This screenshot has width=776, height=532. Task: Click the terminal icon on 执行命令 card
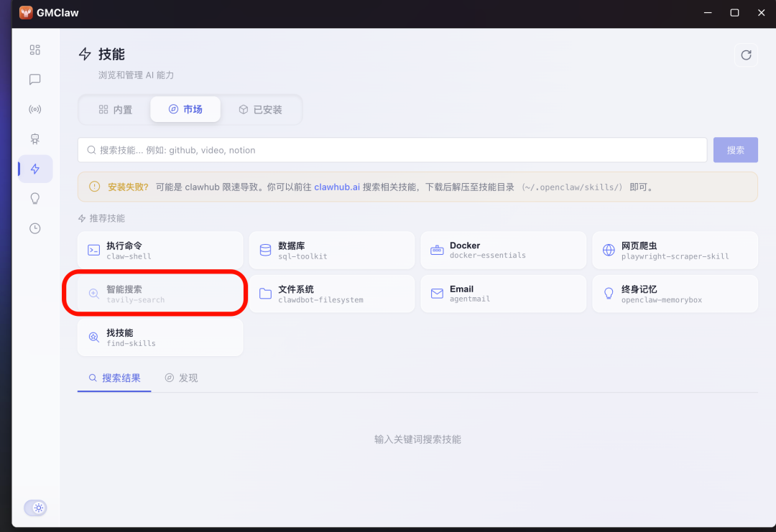(x=94, y=250)
